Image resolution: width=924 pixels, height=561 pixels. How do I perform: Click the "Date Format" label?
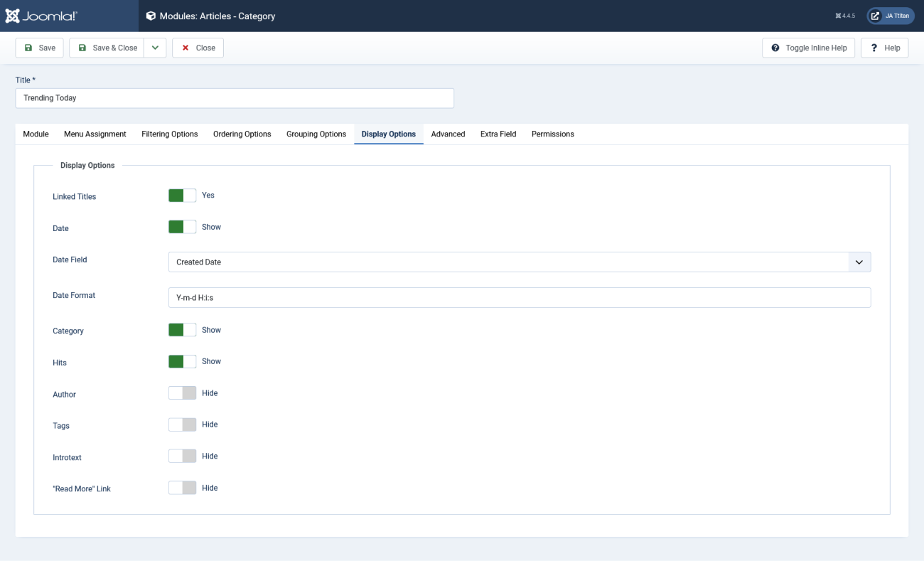(74, 295)
